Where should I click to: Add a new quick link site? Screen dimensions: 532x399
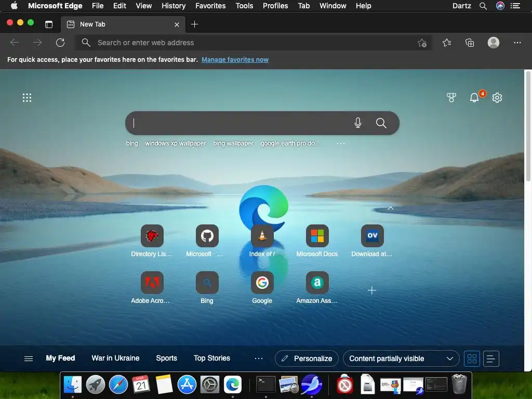(372, 290)
